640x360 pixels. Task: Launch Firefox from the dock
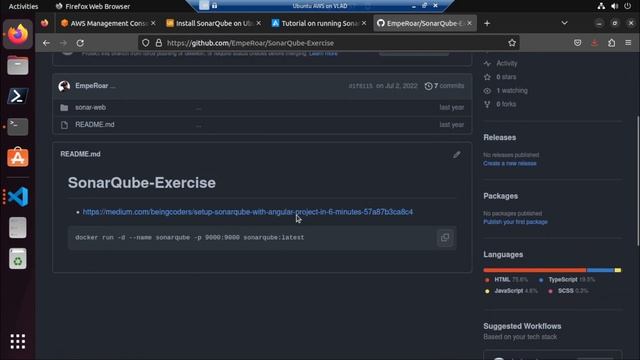(18, 34)
